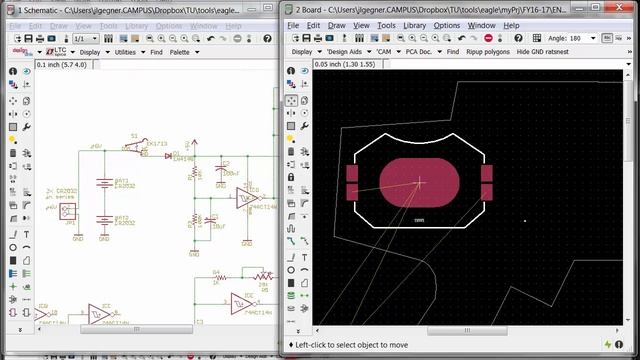Click Schematic horizontal scrollbar thumb
Viewport: 640px width, 360px height.
point(136,329)
